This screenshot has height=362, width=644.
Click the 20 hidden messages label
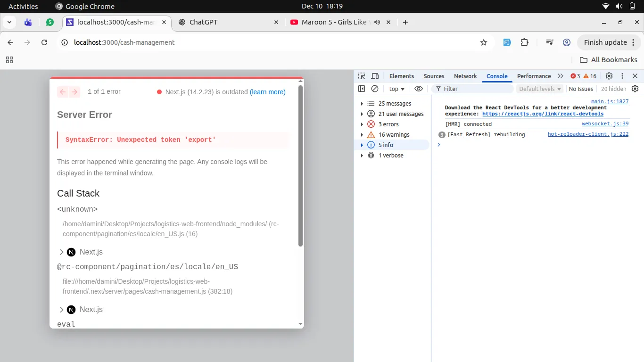pos(613,89)
